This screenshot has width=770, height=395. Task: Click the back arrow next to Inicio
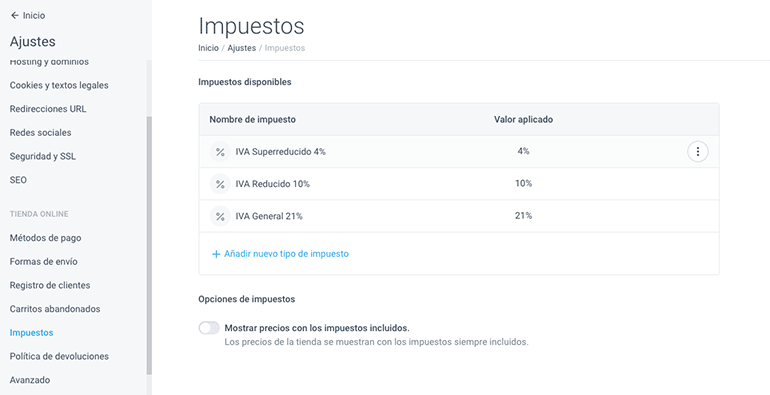[x=15, y=16]
